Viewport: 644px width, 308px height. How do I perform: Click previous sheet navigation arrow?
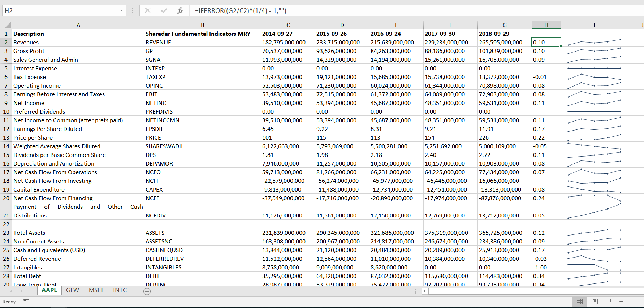click(11, 291)
